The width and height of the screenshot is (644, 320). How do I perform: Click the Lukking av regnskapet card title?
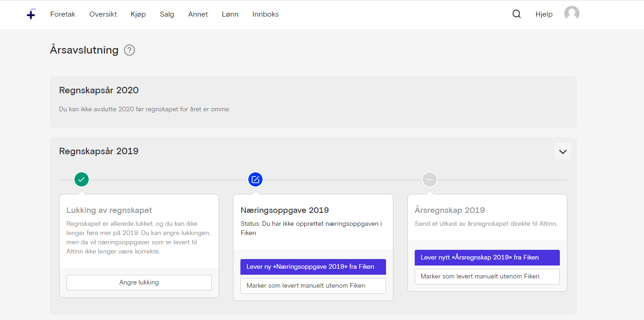(x=110, y=211)
